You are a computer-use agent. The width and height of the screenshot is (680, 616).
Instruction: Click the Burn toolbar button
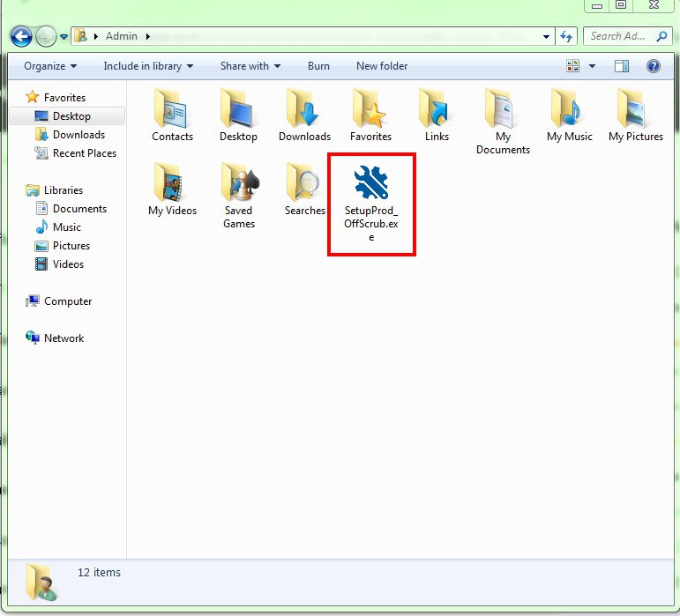point(319,66)
